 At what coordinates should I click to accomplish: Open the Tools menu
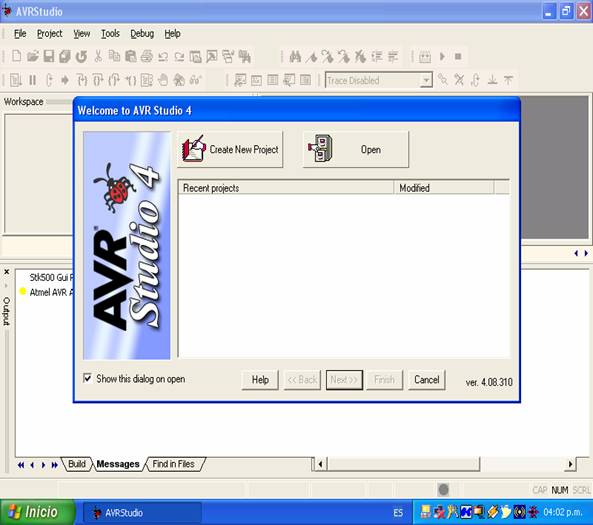pyautogui.click(x=110, y=34)
